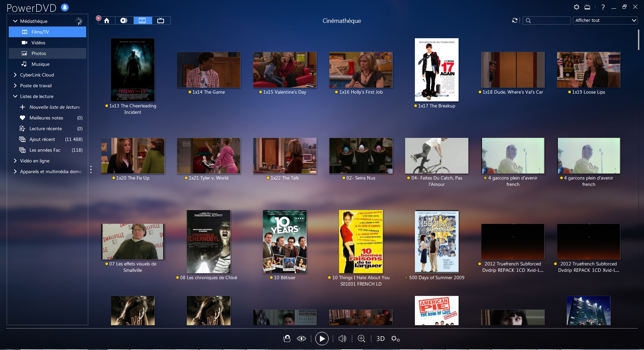Open the Afficher tout dropdown
The height and width of the screenshot is (350, 644).
[x=605, y=20]
